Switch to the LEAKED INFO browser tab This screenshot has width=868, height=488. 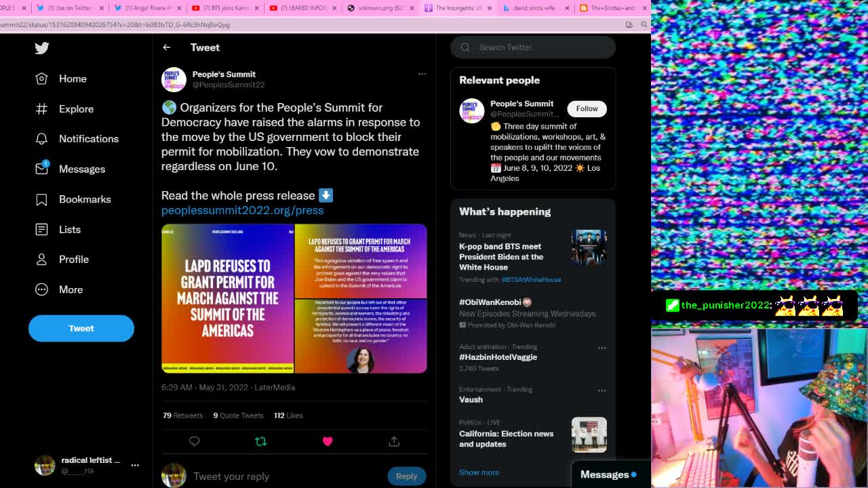(x=302, y=8)
